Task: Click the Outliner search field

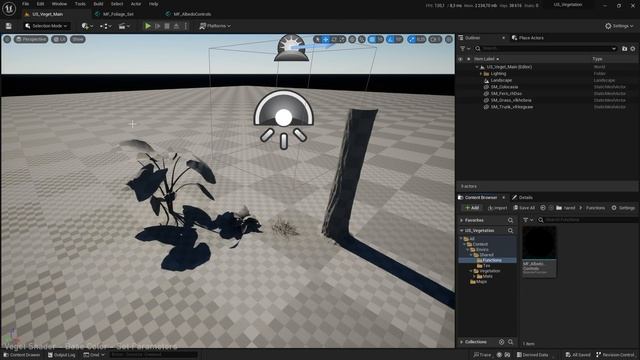Action: 546,49
